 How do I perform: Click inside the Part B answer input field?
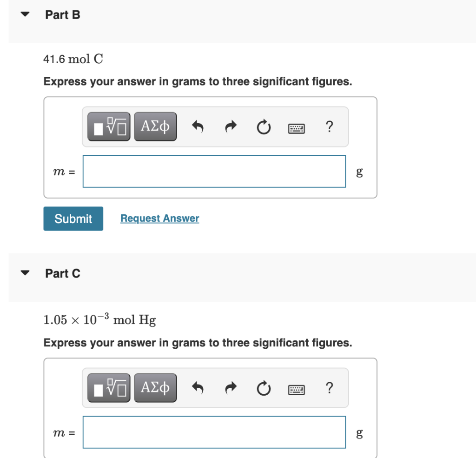pos(214,171)
